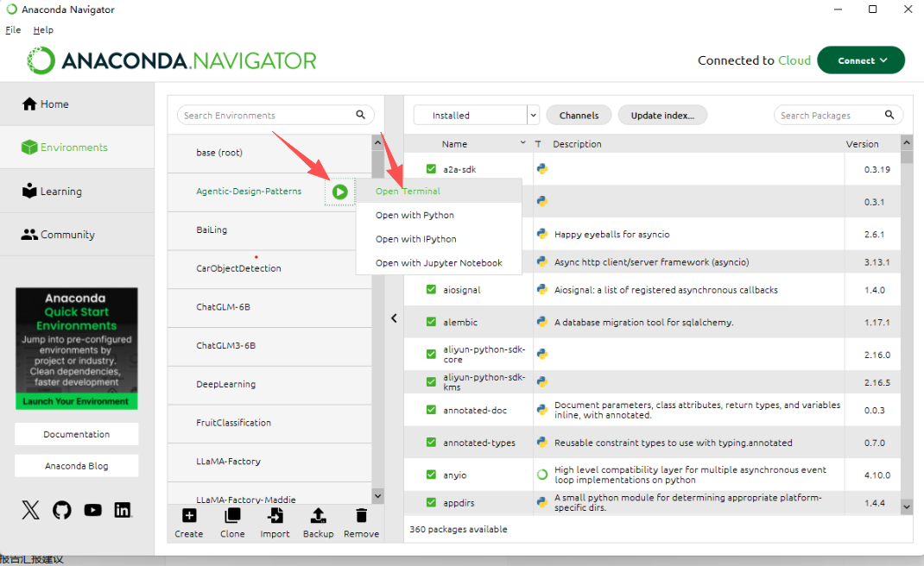This screenshot has width=924, height=566.
Task: Open the LinkedIn social icon
Action: pos(123,510)
